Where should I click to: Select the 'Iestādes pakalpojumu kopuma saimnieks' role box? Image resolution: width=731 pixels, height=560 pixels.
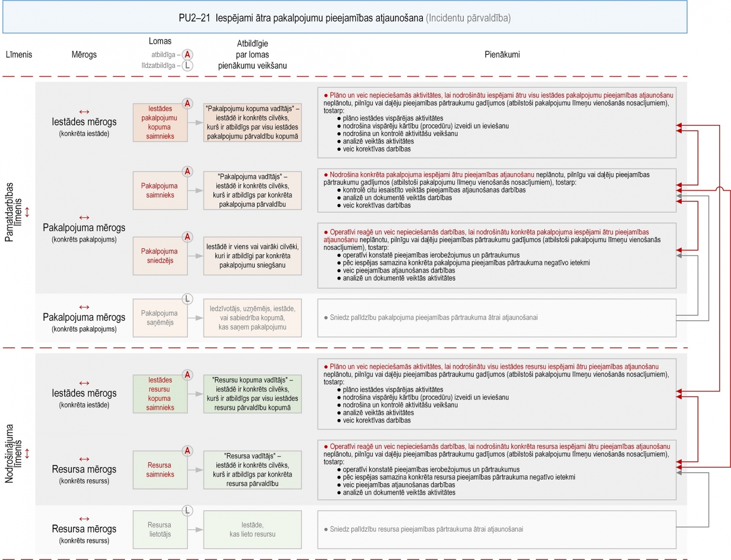click(x=160, y=123)
